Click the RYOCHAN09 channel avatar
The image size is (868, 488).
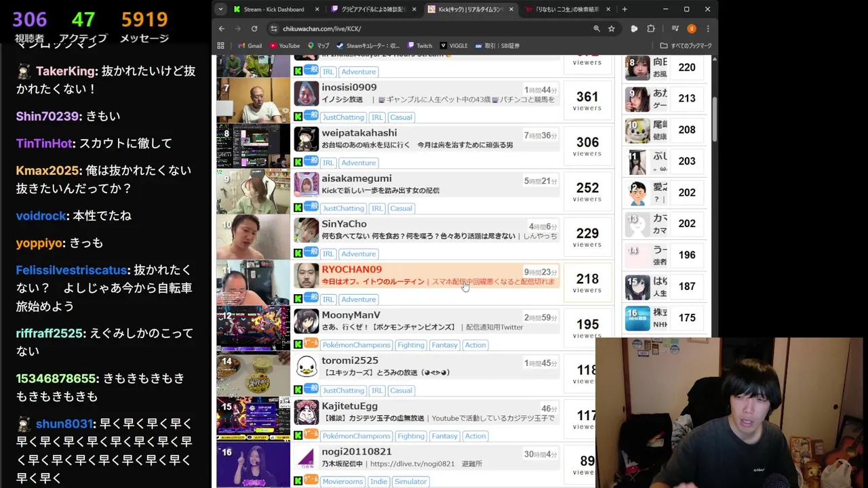307,275
